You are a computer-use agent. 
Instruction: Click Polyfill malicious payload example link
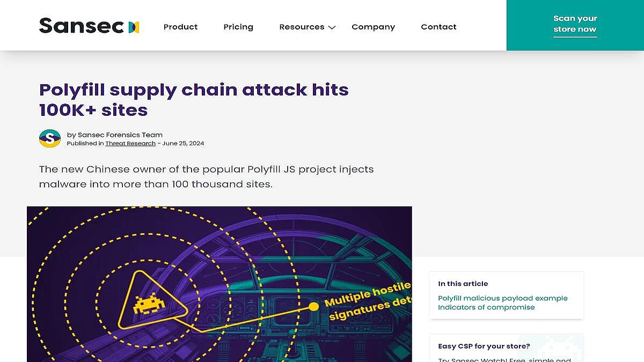click(503, 298)
